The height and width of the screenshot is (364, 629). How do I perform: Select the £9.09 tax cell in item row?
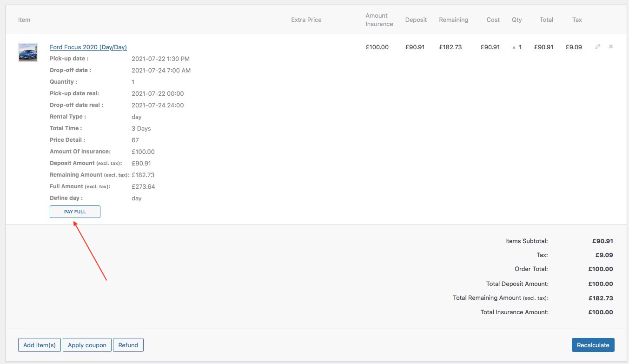(574, 47)
